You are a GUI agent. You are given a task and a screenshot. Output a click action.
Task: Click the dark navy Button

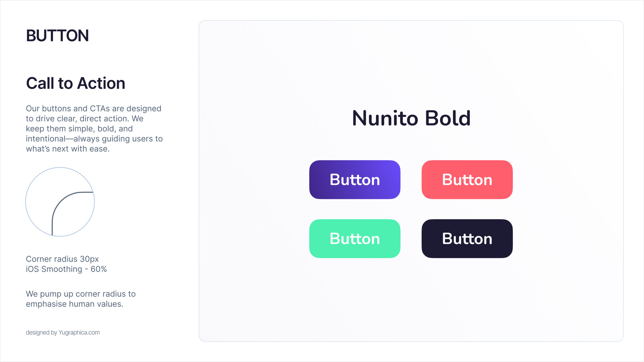point(467,239)
